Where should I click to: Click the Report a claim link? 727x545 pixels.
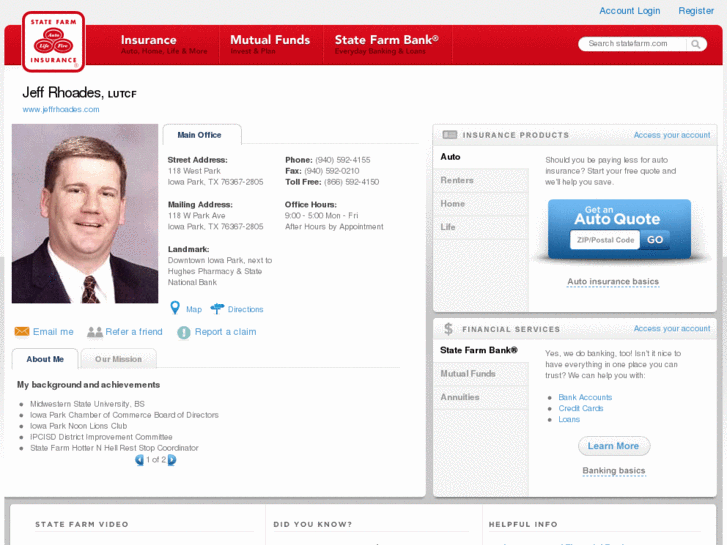pos(225,332)
